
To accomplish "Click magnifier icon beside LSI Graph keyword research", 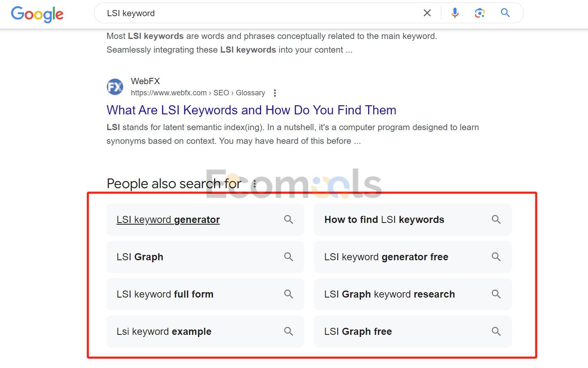I will tap(496, 294).
